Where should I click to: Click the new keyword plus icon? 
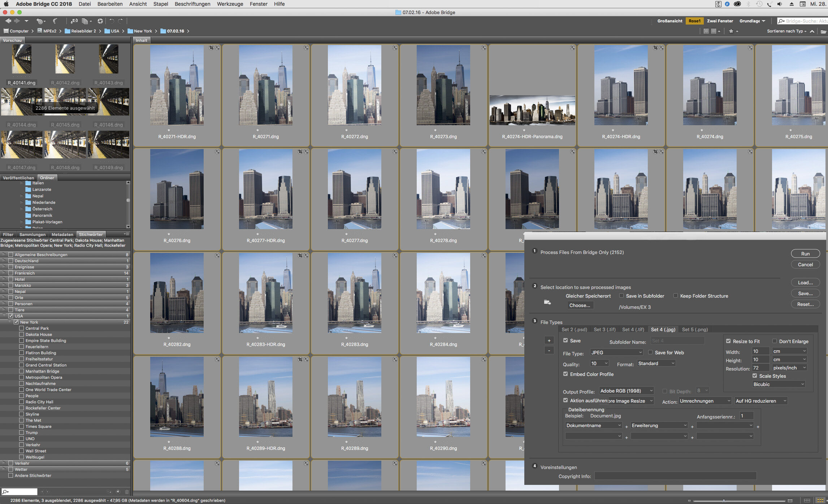(x=118, y=492)
